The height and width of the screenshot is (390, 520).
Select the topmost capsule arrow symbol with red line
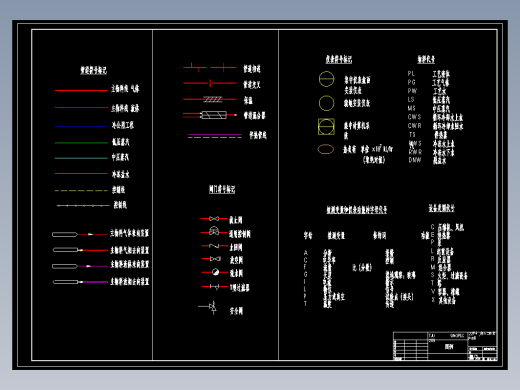pyautogui.click(x=80, y=234)
